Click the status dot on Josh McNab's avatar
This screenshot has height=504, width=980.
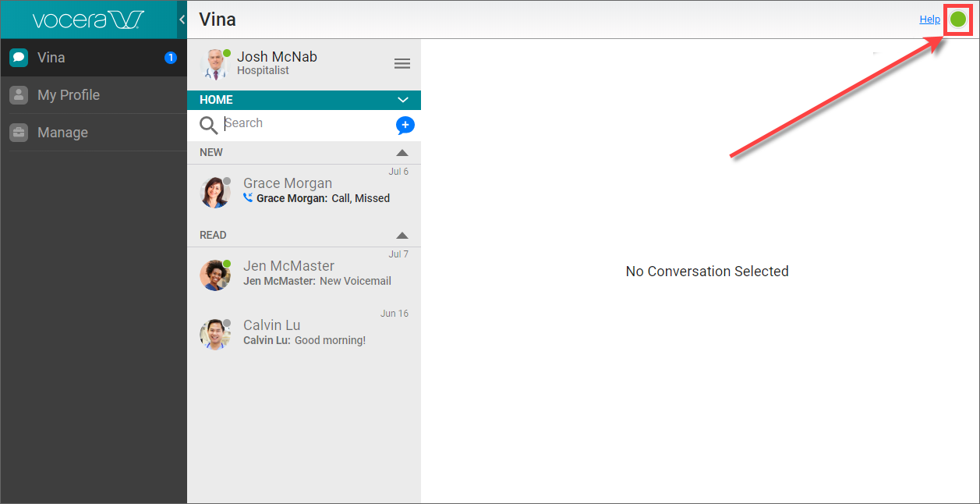click(x=227, y=53)
